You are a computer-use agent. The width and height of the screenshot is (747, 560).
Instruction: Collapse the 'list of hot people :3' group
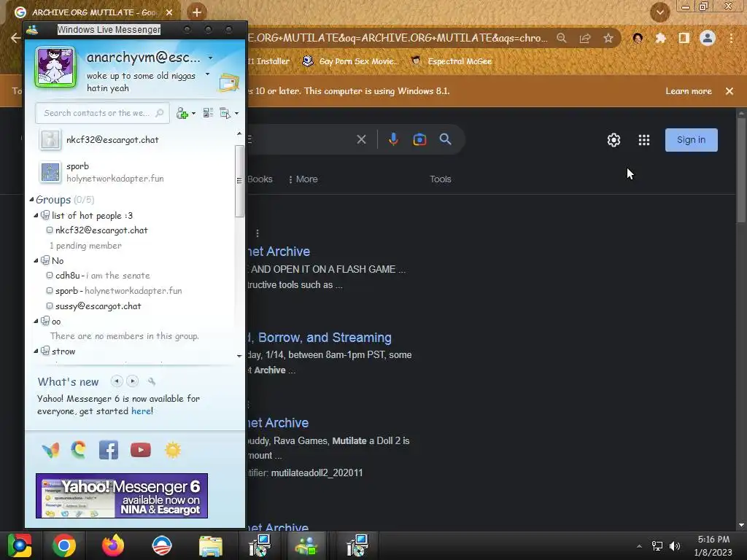(36, 216)
